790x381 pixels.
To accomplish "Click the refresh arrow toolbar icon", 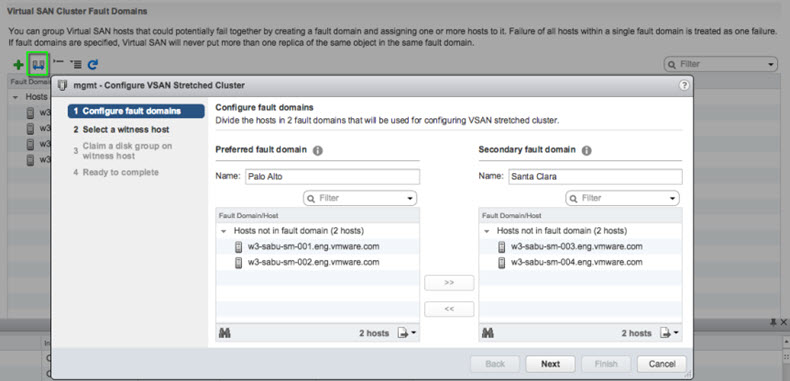I will coord(93,65).
